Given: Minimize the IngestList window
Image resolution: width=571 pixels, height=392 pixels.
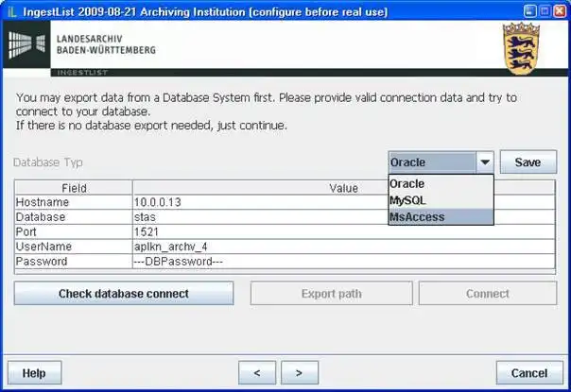Looking at the screenshot, I should pyautogui.click(x=529, y=11).
